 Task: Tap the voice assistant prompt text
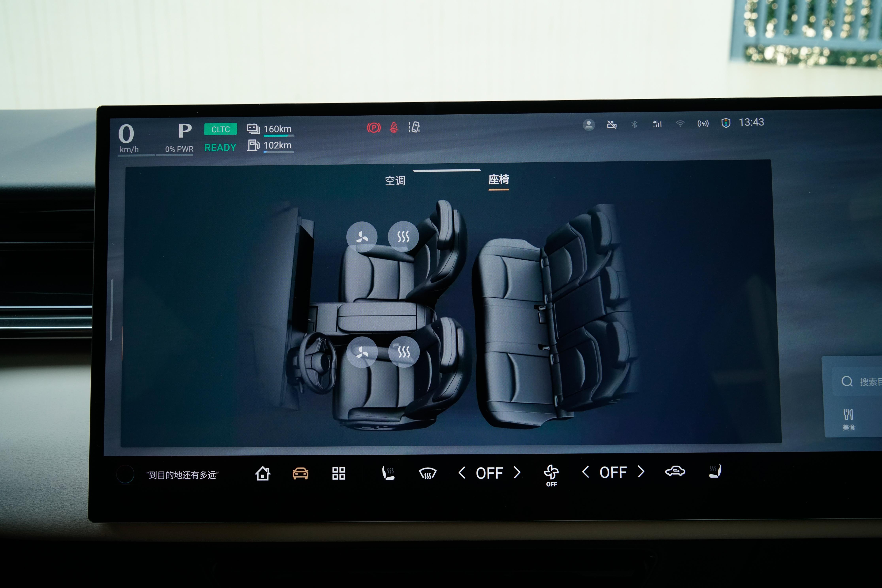pos(182,475)
